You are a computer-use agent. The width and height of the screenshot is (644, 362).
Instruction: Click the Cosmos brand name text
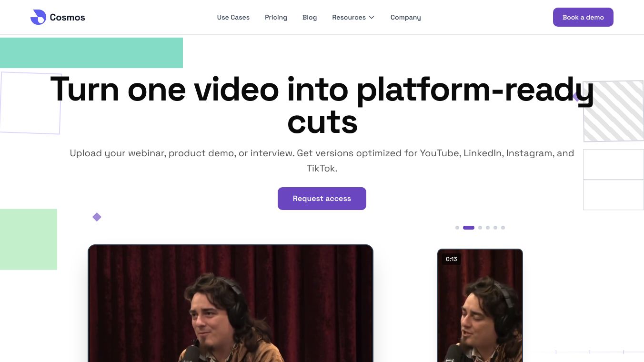coord(67,18)
